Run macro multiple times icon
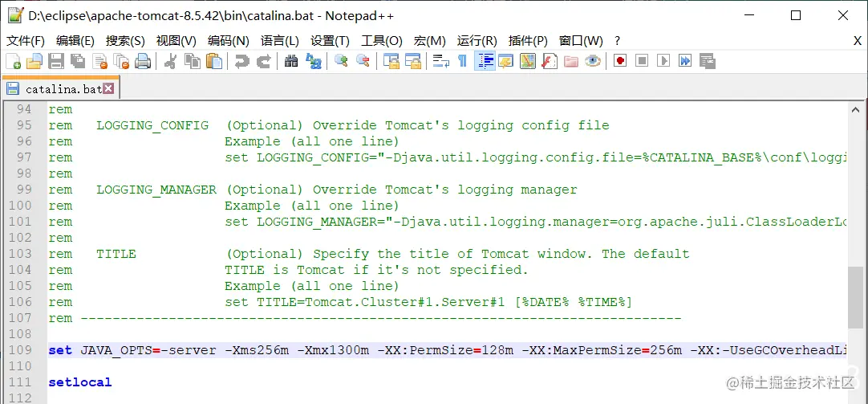The width and height of the screenshot is (868, 404). coord(685,61)
